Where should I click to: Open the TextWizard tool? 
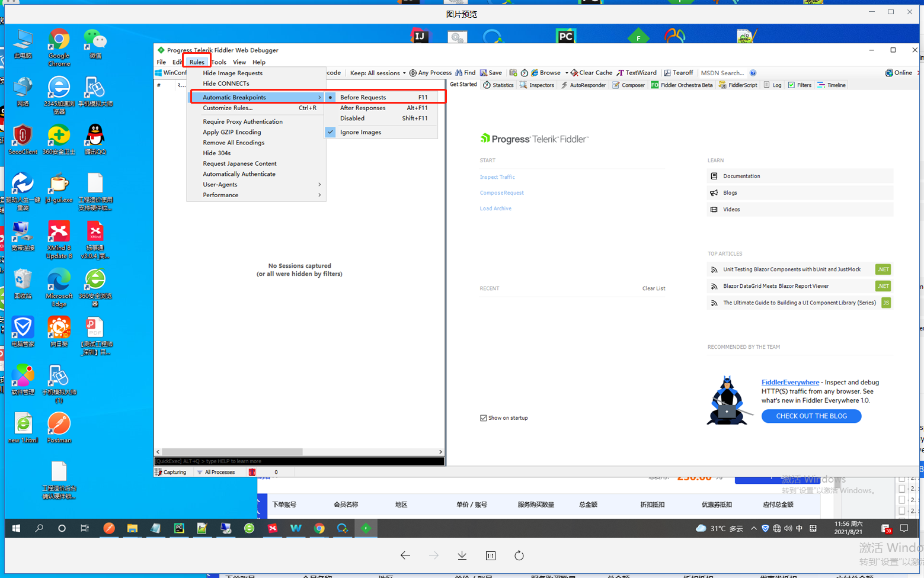pyautogui.click(x=637, y=73)
